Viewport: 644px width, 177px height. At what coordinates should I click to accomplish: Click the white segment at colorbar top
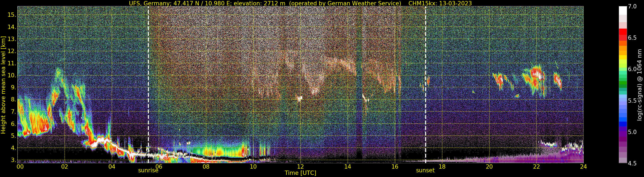623,11
